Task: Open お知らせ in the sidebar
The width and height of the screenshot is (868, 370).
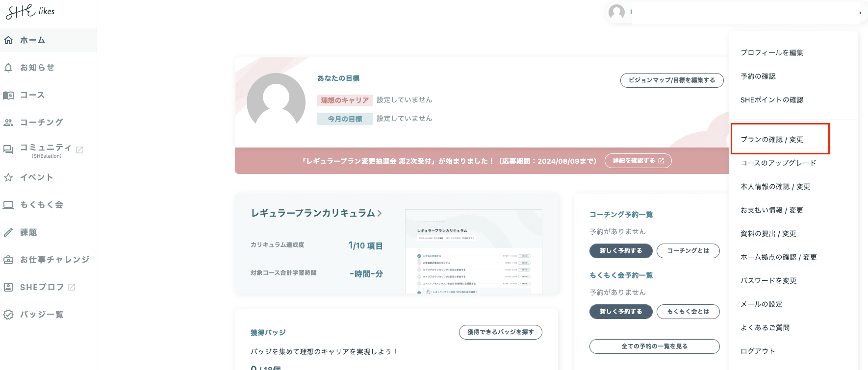Action: [48, 68]
